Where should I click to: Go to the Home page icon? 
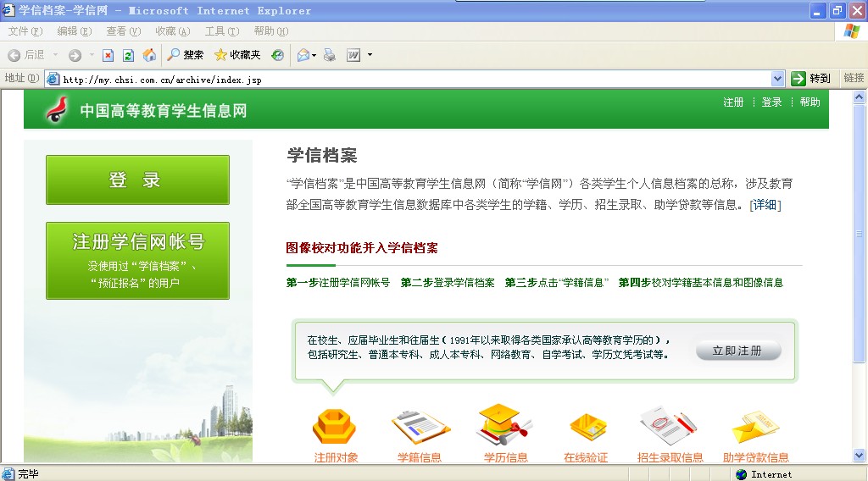[149, 55]
